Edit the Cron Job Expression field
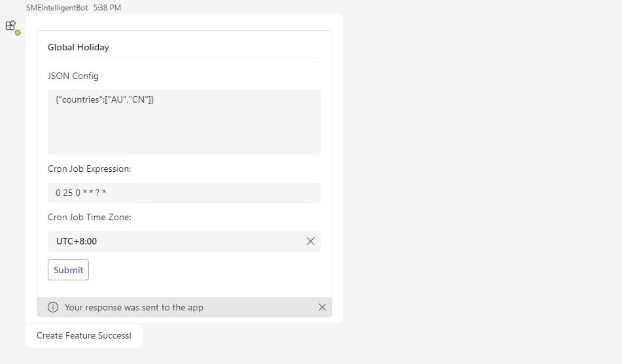This screenshot has width=622, height=364. point(184,193)
